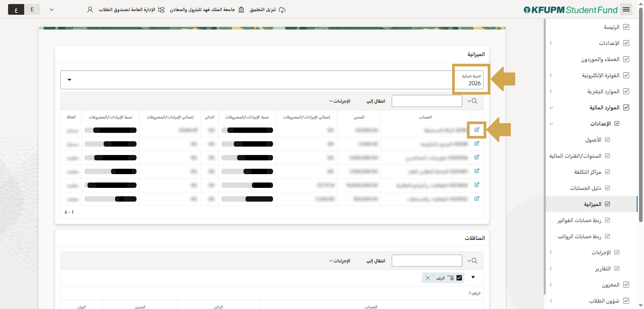This screenshot has height=309, width=644.
Task: Click the icon beside ربط حسابات الرواتب
Action: point(607,236)
